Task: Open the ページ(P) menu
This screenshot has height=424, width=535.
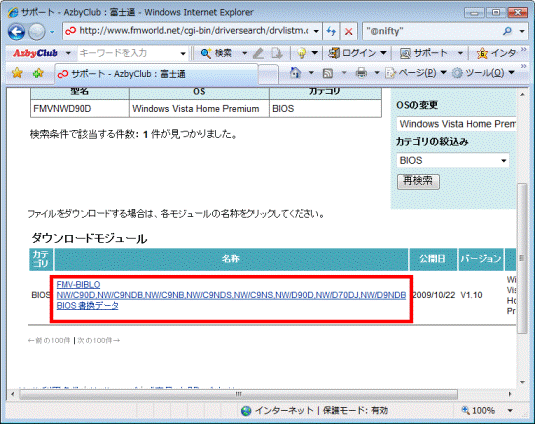Action: [x=416, y=73]
